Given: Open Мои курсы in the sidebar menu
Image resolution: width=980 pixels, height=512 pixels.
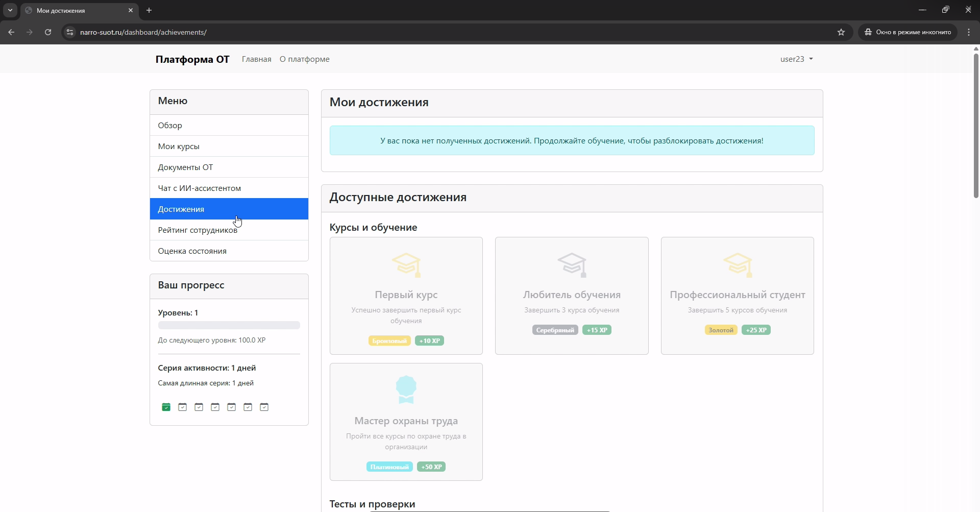Looking at the screenshot, I should [179, 147].
